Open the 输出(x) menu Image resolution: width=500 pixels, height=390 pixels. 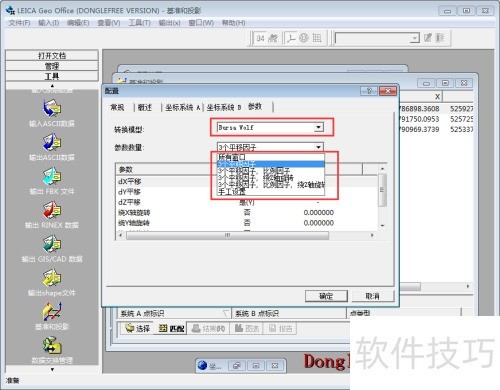tap(169, 23)
